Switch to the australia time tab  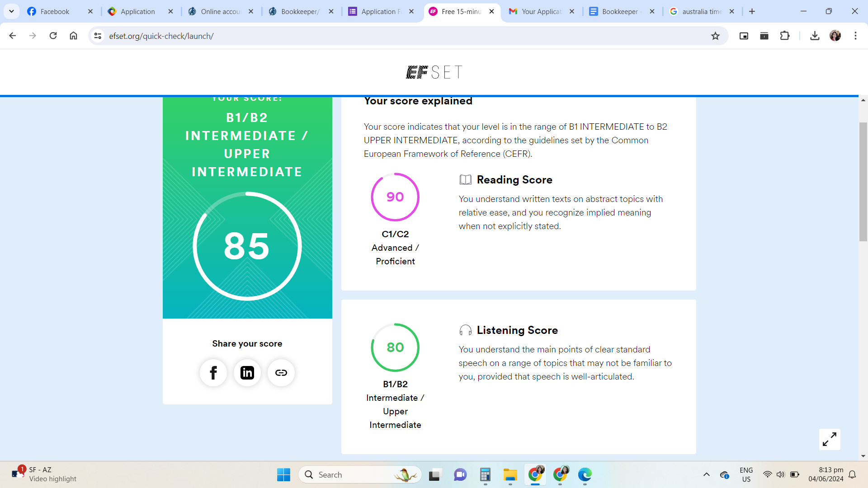coord(701,11)
